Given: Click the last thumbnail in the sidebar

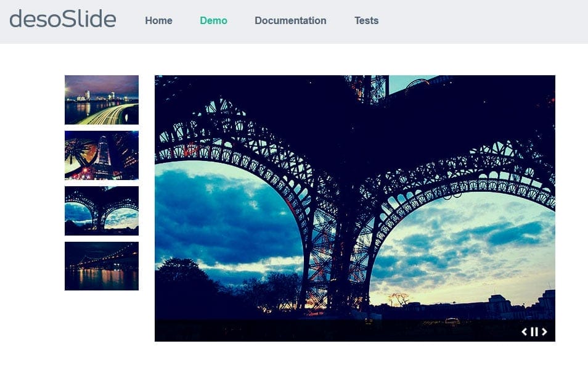Looking at the screenshot, I should pyautogui.click(x=102, y=266).
